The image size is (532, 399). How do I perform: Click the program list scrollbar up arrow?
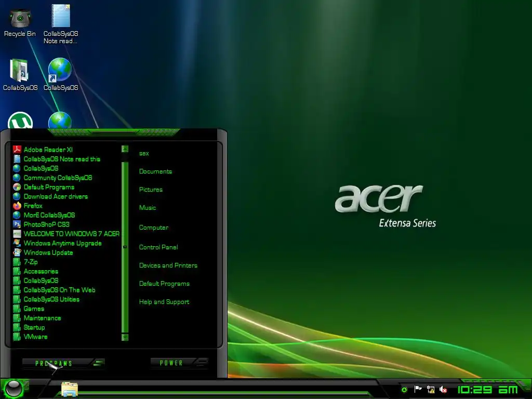[125, 149]
